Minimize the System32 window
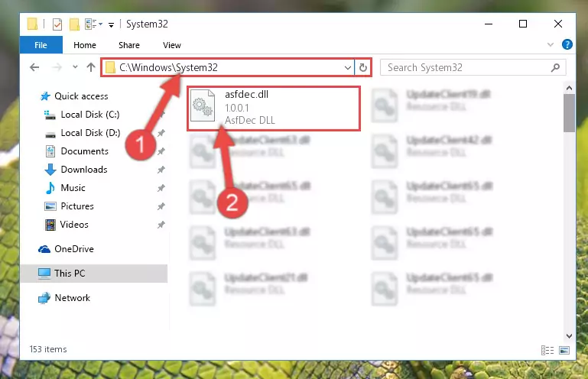588x379 pixels. pos(489,24)
